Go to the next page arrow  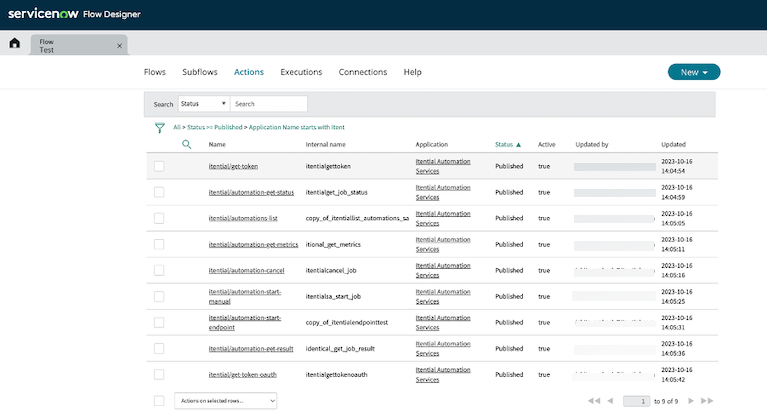(x=689, y=401)
